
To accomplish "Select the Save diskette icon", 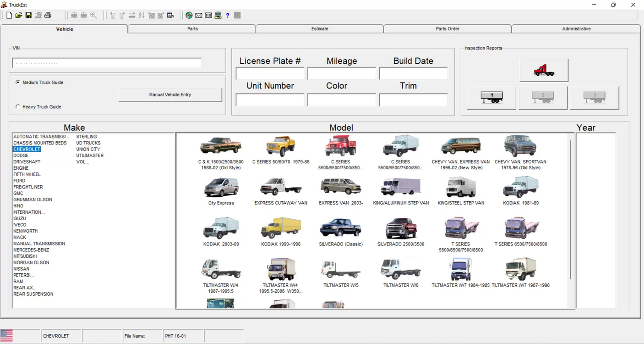I will coord(28,15).
